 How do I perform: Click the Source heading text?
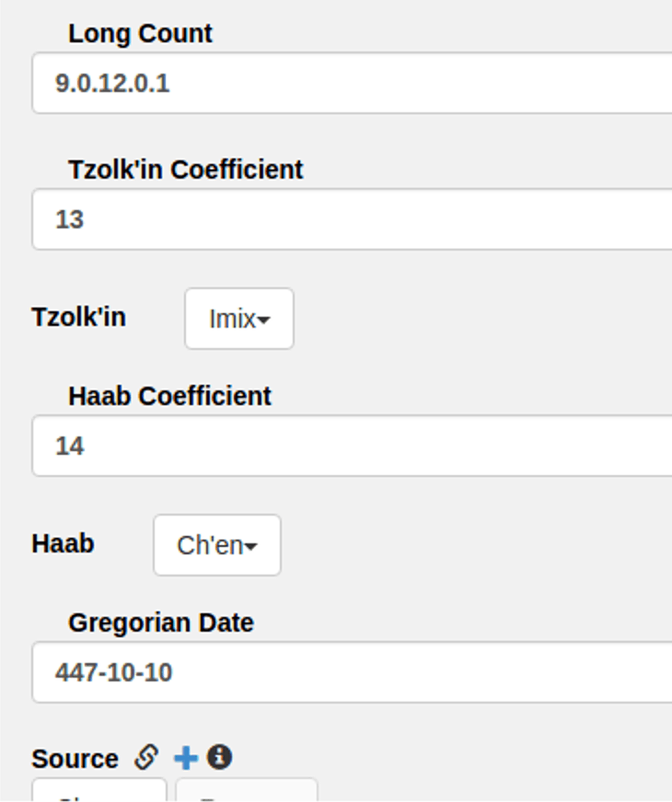[75, 759]
